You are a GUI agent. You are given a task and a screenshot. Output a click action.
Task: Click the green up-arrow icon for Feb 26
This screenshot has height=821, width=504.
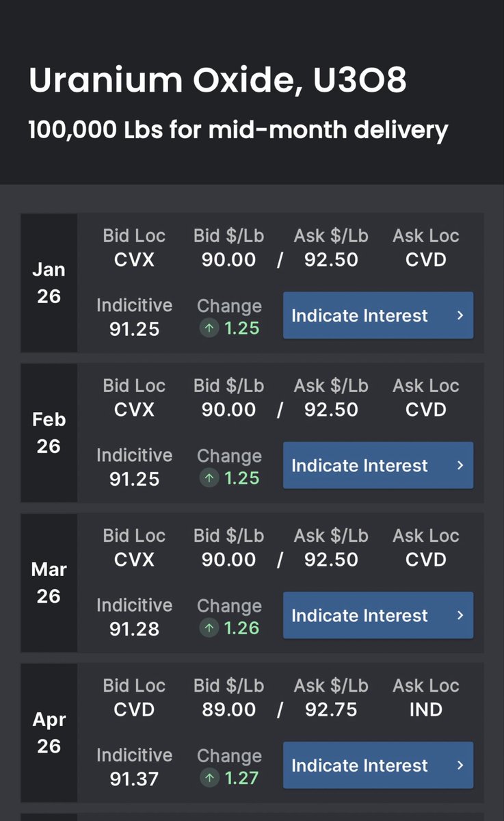(x=209, y=478)
